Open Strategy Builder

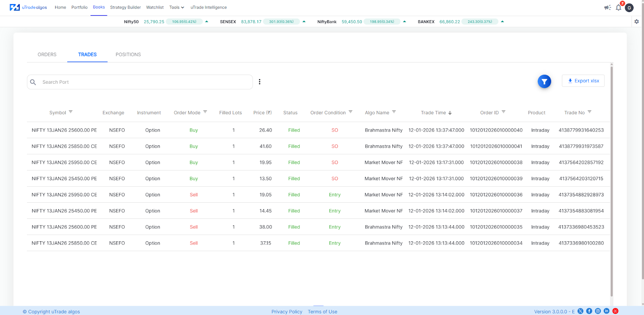(x=126, y=7)
